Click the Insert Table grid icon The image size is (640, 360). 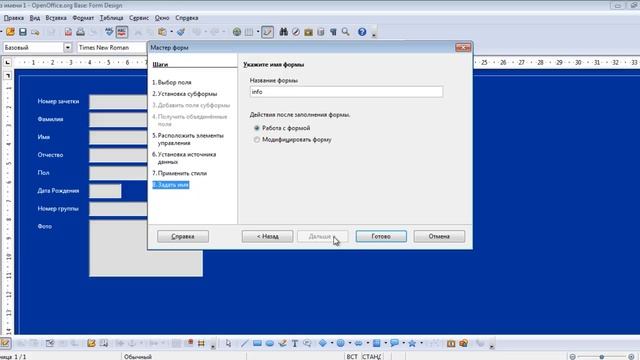pos(249,32)
